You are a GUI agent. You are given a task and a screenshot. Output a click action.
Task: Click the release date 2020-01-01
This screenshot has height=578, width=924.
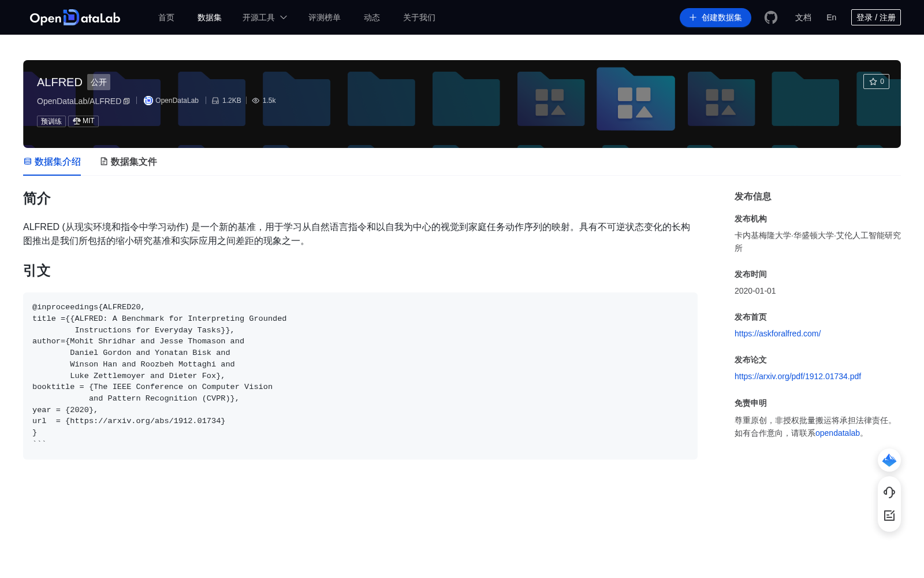[x=755, y=291]
